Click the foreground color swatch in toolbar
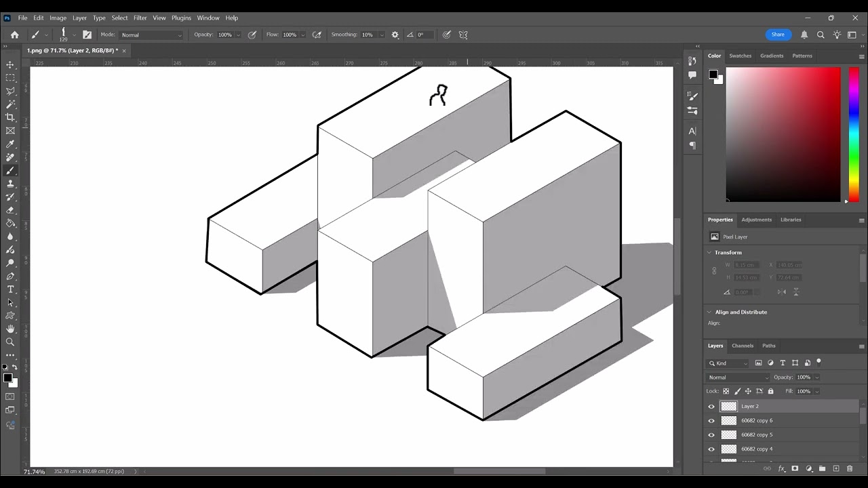 click(x=7, y=378)
